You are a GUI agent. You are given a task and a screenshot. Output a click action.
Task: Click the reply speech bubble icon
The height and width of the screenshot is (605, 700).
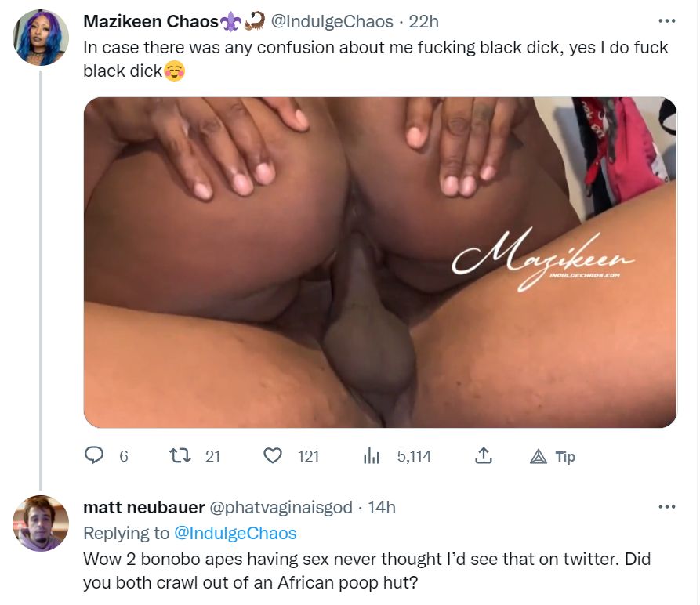coord(94,456)
